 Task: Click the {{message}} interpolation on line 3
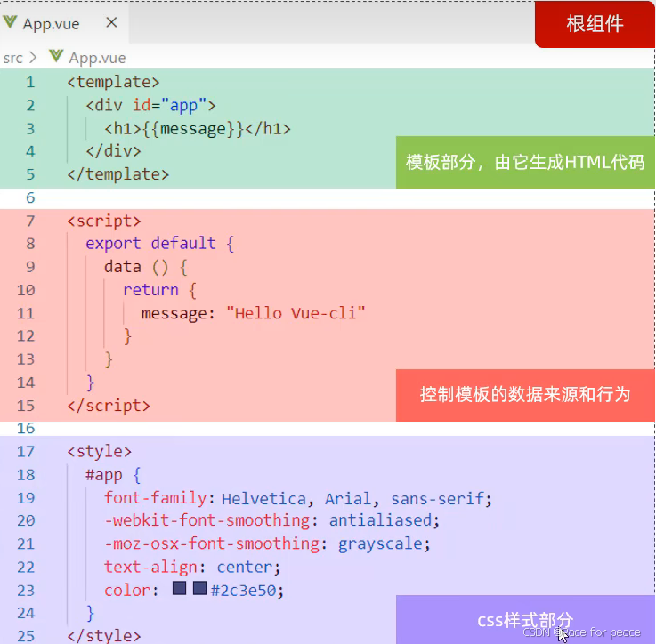pyautogui.click(x=193, y=129)
